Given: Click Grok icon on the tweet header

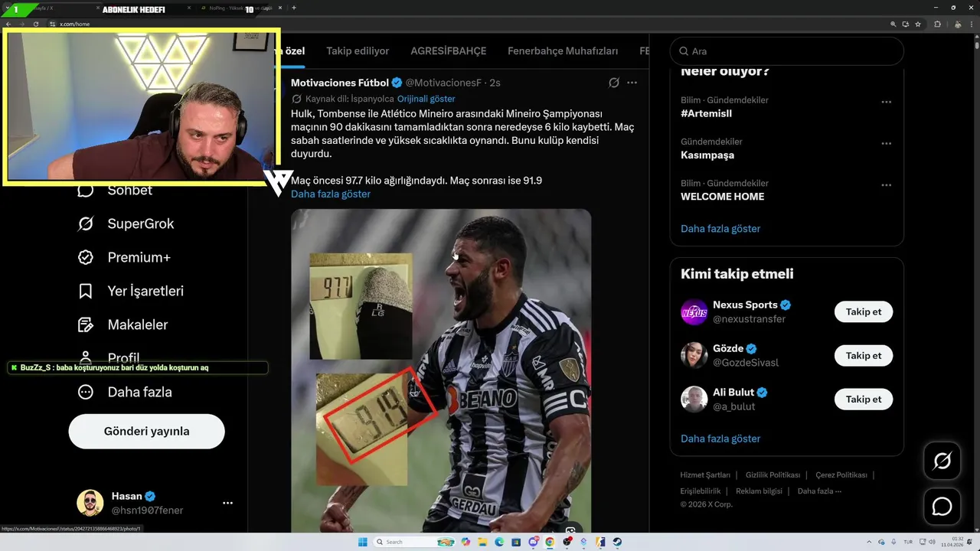Looking at the screenshot, I should point(614,83).
